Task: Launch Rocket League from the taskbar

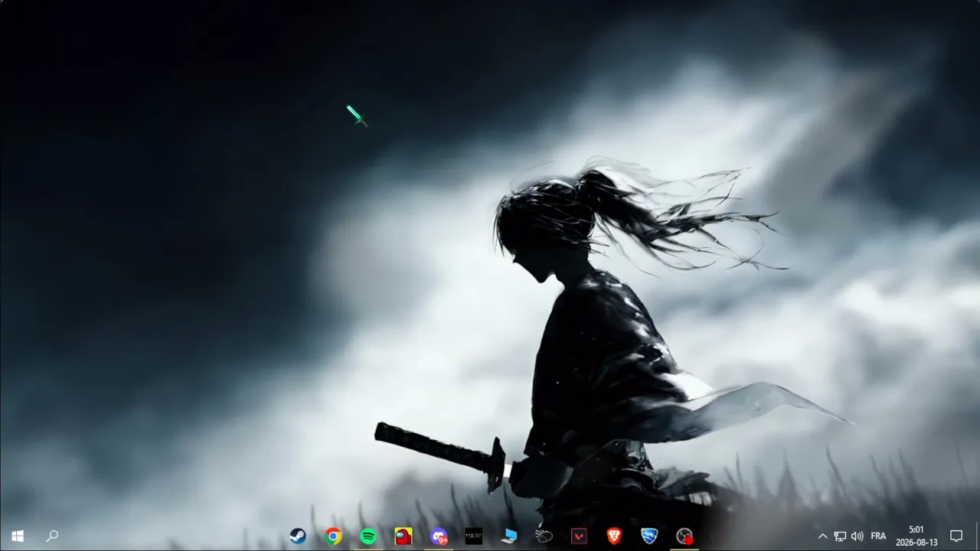Action: pyautogui.click(x=649, y=536)
